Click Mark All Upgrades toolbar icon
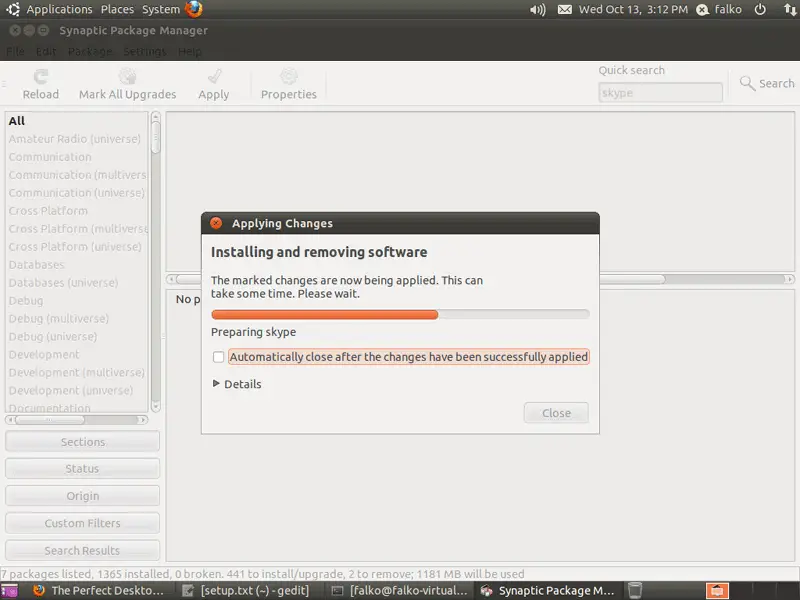Viewport: 800px width, 600px height. click(x=127, y=77)
